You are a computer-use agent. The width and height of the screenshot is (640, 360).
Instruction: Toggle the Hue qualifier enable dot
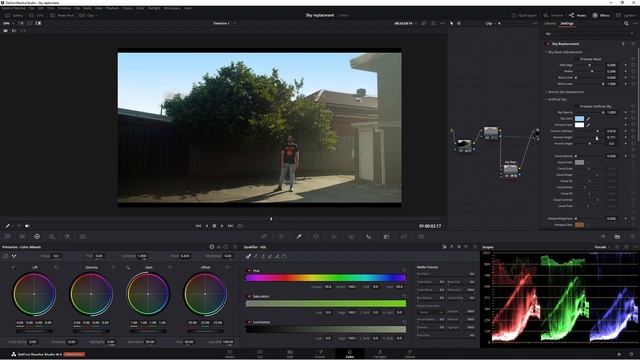(249, 271)
